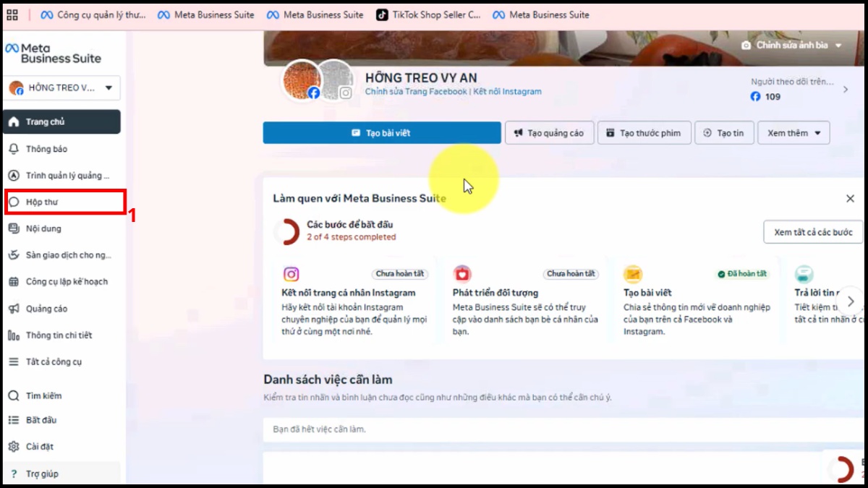The width and height of the screenshot is (868, 488).
Task: Click 'Bạn đã hết việc cần làm.' row
Action: pos(565,429)
